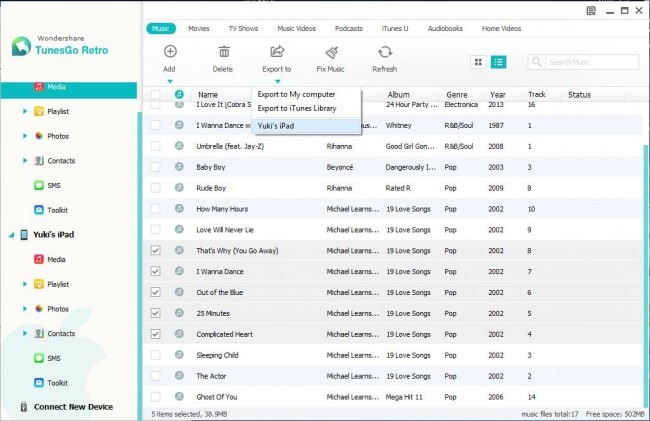650x421 pixels.
Task: Switch to list view icon
Action: click(x=498, y=62)
